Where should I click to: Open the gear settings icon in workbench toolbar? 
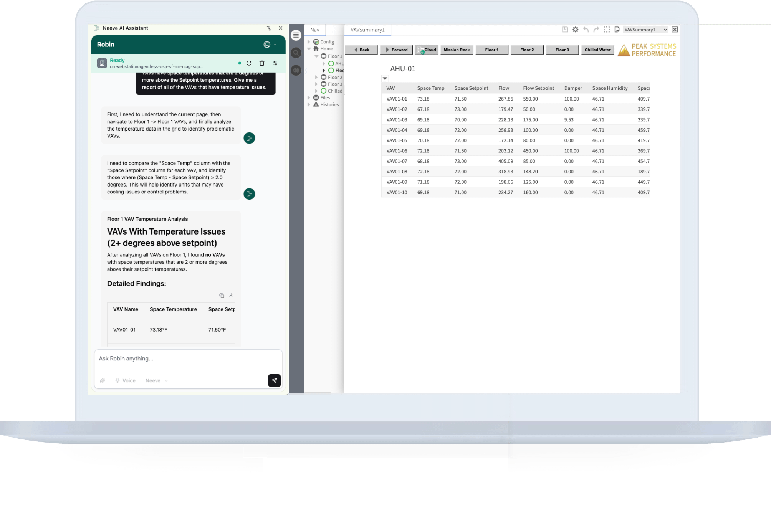pyautogui.click(x=575, y=30)
